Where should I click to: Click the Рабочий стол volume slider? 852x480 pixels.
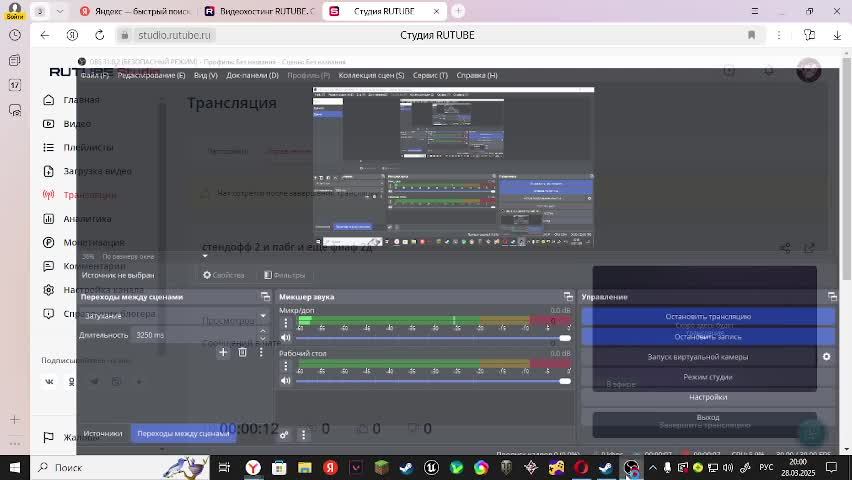point(433,381)
